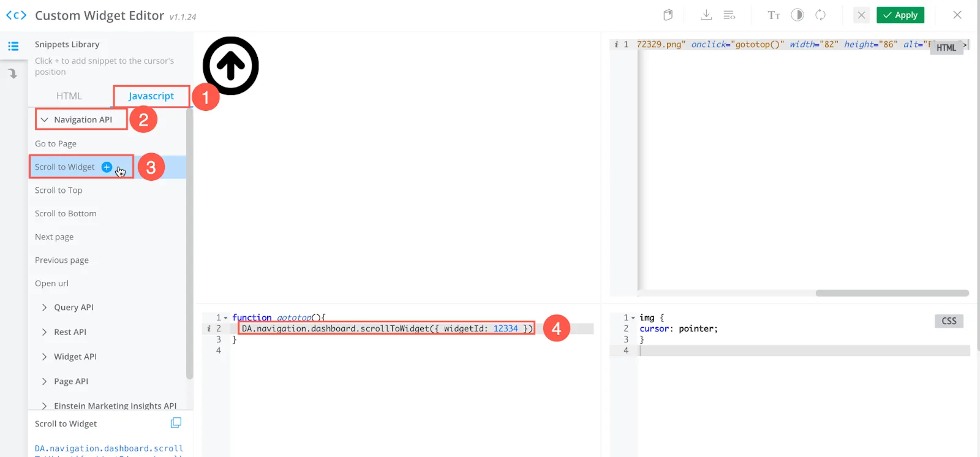
Task: Click the Custom Widget Editor logo icon
Action: tap(16, 15)
